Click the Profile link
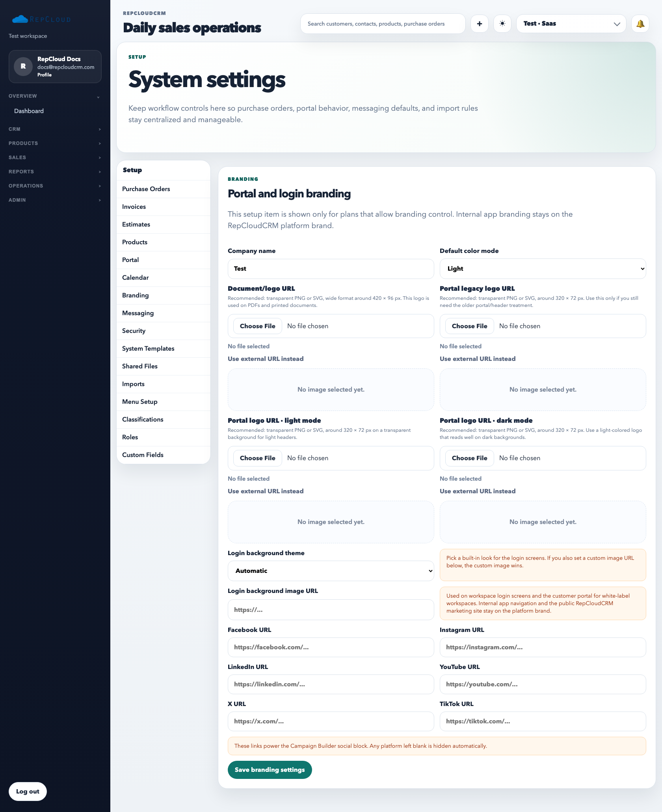The width and height of the screenshot is (662, 812). pos(45,75)
